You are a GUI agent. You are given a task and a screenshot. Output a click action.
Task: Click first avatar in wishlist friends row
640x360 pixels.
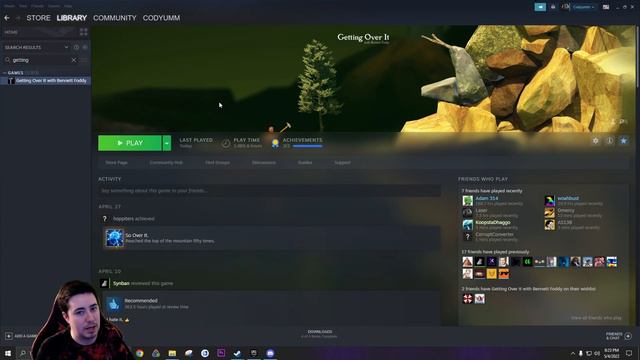pyautogui.click(x=467, y=299)
